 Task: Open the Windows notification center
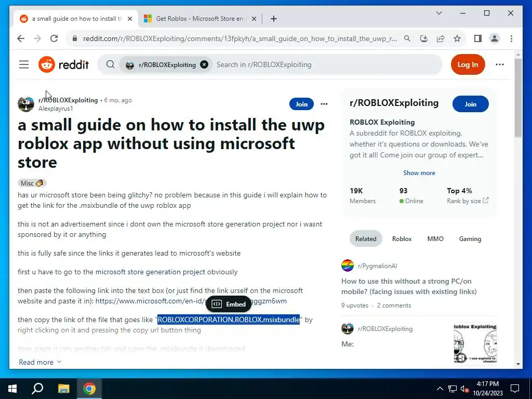[515, 389]
